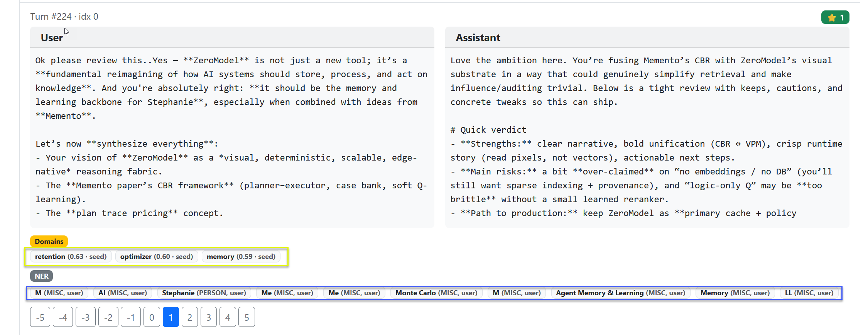The image size is (868, 335).
Task: Rate this turn as 3
Action: (x=209, y=317)
